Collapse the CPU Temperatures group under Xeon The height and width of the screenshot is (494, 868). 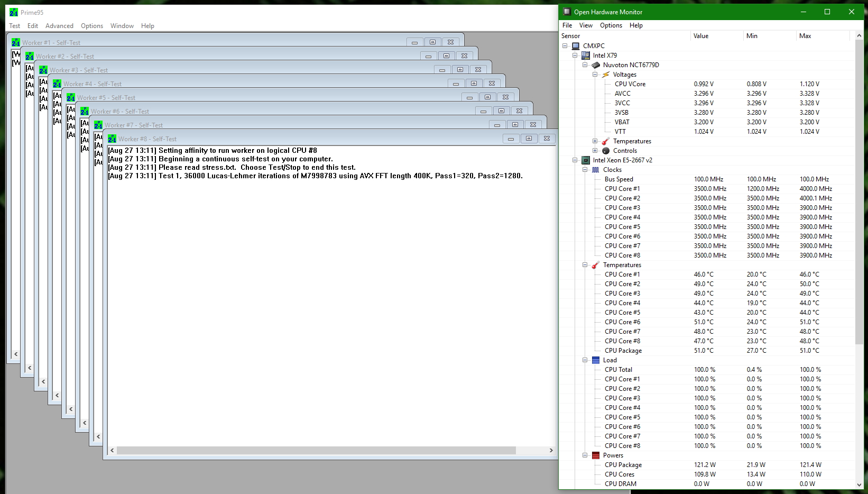[585, 265]
